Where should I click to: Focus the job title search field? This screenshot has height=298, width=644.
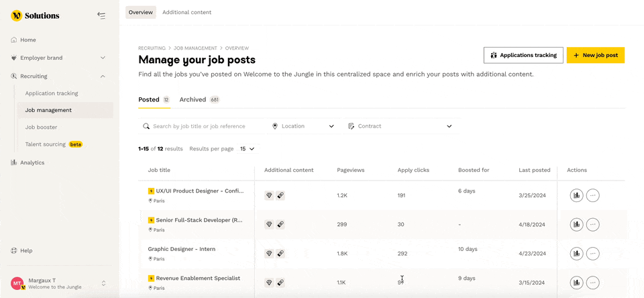pyautogui.click(x=201, y=126)
